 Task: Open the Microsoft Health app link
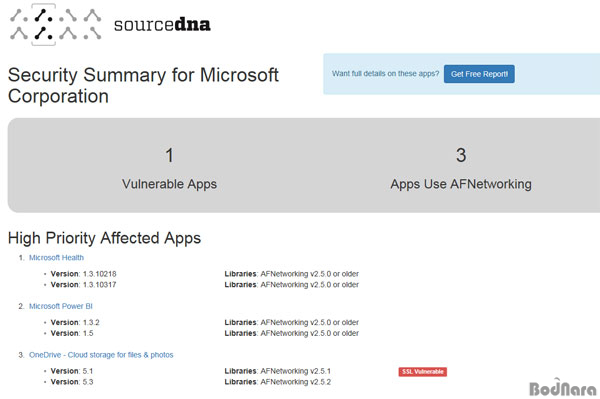click(56, 257)
